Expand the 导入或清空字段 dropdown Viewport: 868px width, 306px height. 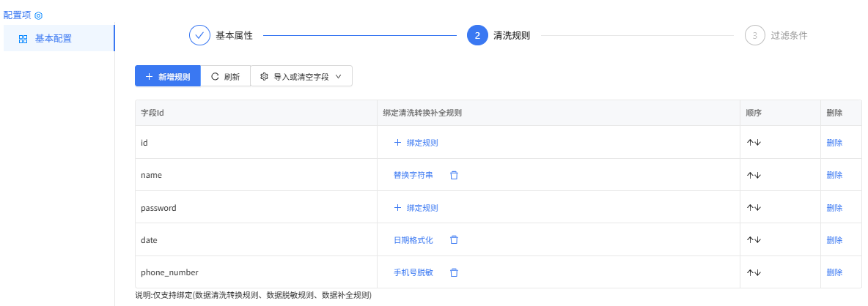pos(301,76)
